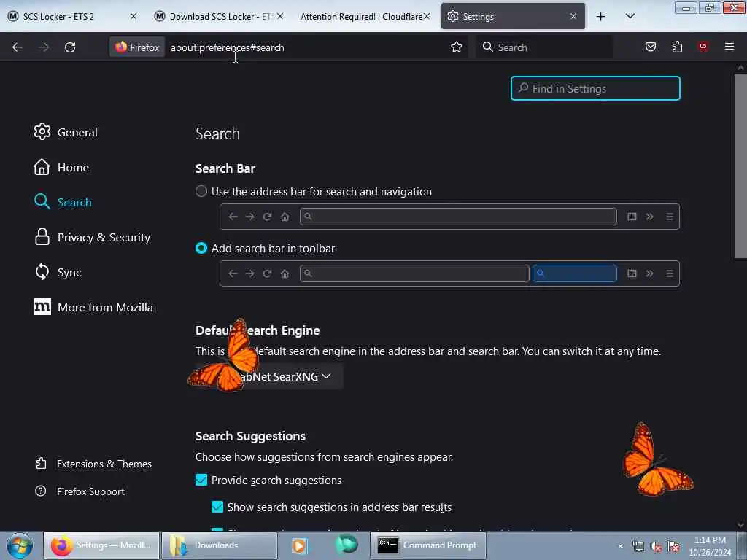Viewport: 747px width, 560px height.
Task: Click the gear icon beside General
Action: pyautogui.click(x=42, y=132)
